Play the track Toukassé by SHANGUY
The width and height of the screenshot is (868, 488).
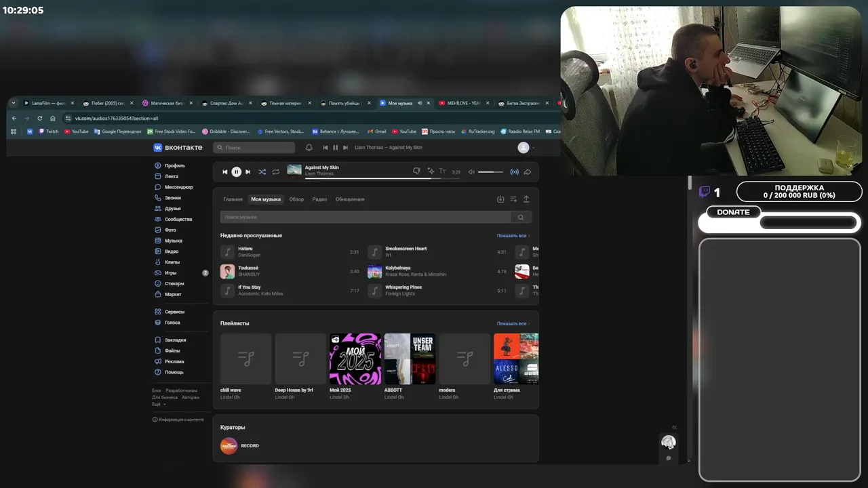tap(290, 271)
